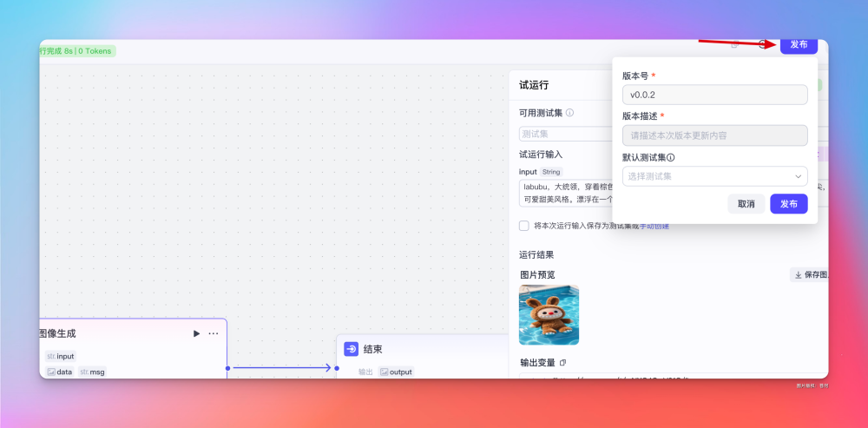
Task: Click the str. msg variable tag
Action: (x=92, y=372)
